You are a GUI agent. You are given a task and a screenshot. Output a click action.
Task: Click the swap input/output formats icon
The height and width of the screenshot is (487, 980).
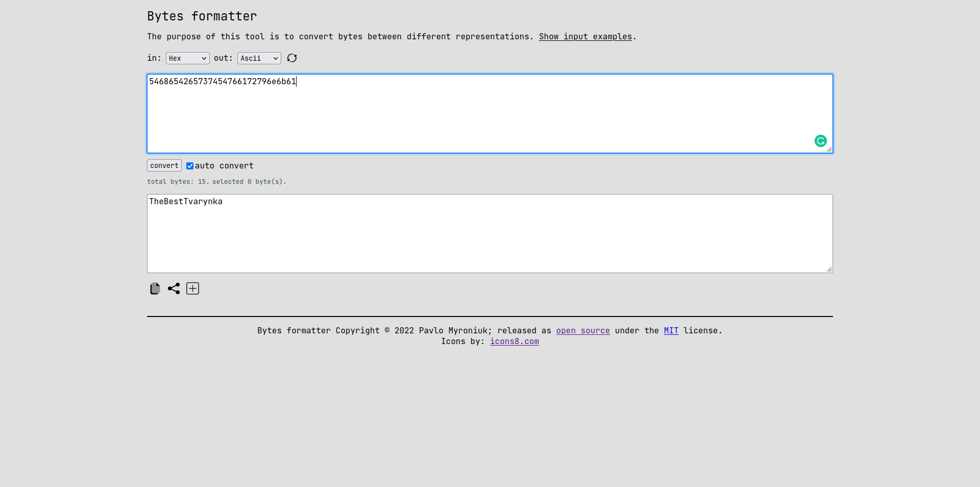[292, 58]
